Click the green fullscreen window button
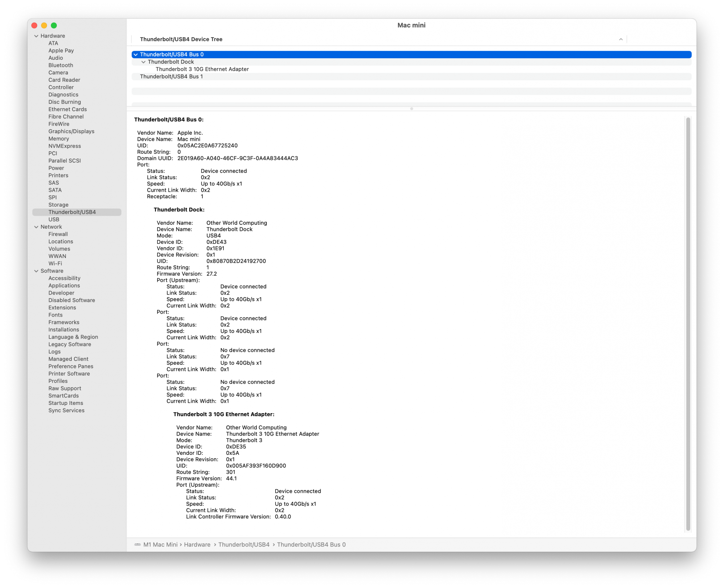 tap(54, 25)
